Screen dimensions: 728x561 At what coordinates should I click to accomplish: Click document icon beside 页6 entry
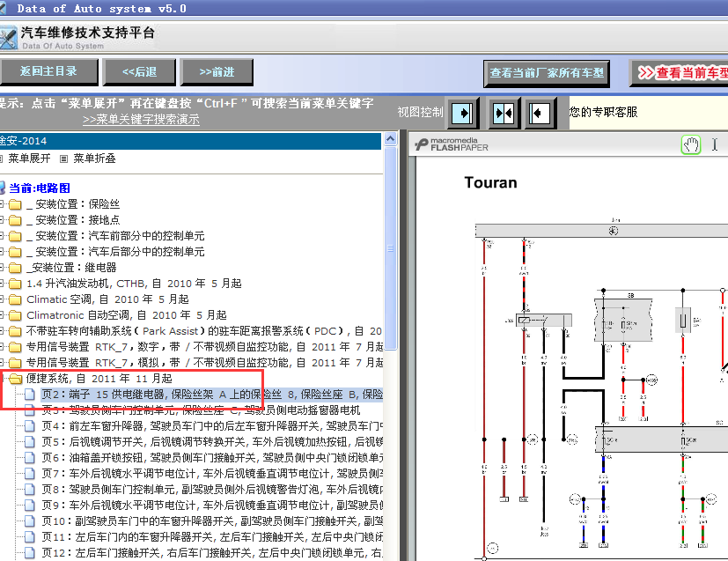tap(30, 457)
